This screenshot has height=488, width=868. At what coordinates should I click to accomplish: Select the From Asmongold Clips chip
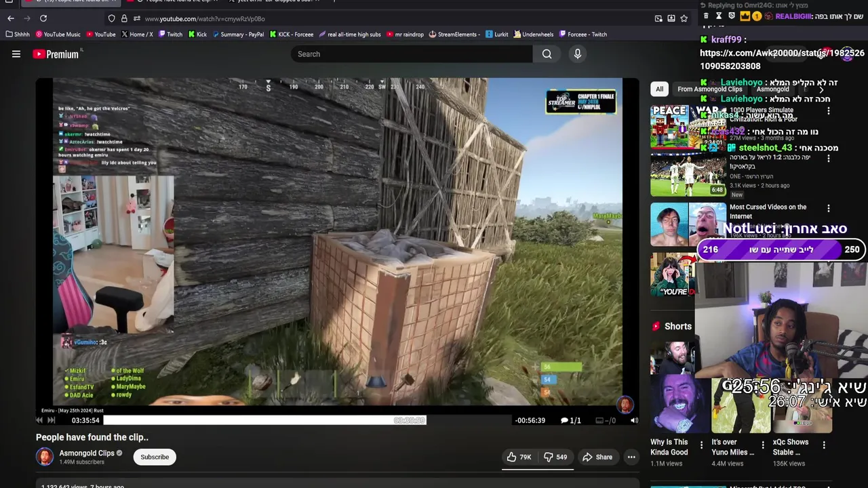pyautogui.click(x=709, y=89)
